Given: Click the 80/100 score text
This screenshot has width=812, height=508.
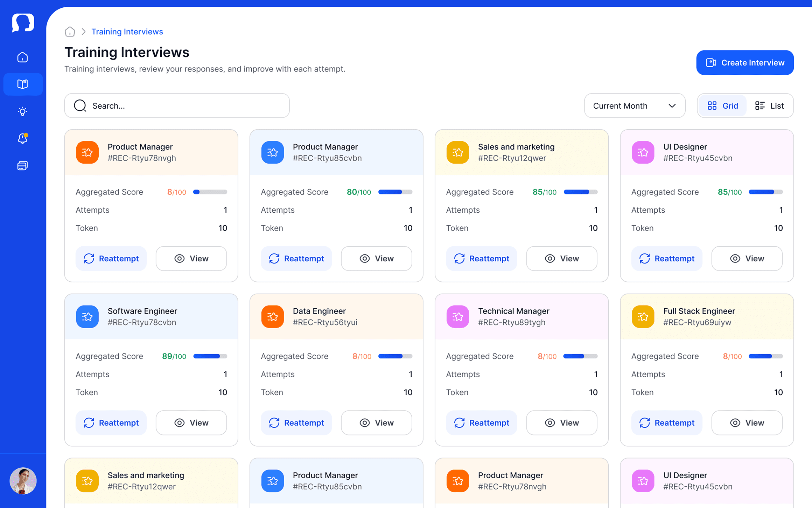Looking at the screenshot, I should (x=359, y=192).
